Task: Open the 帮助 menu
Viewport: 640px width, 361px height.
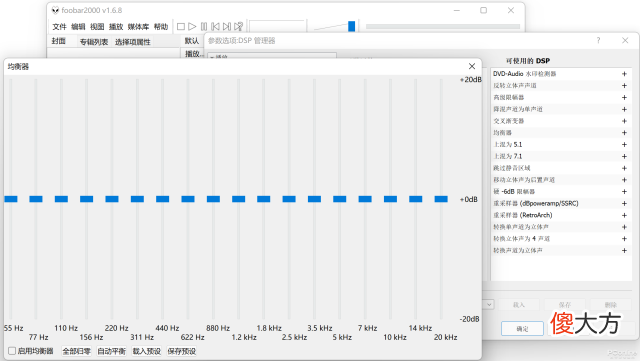Action: click(x=161, y=27)
